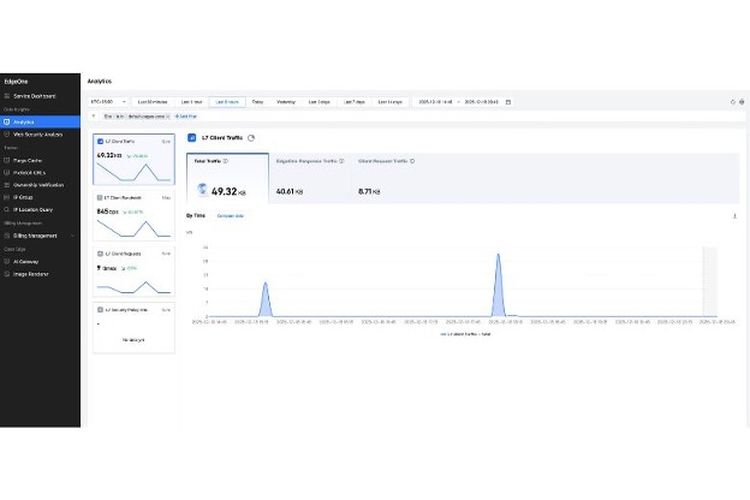The height and width of the screenshot is (500, 750).
Task: Select the Today time range
Action: (257, 102)
